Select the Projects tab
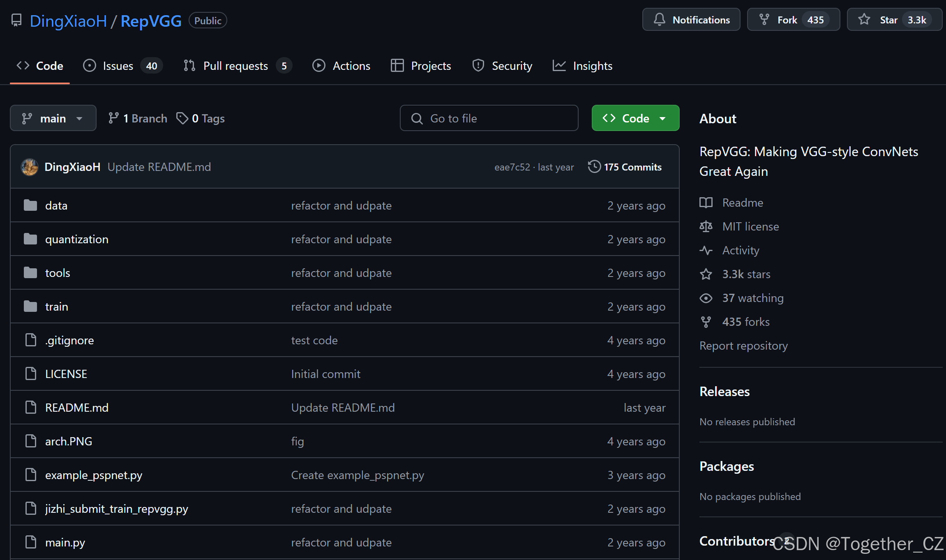946x560 pixels. pyautogui.click(x=421, y=66)
